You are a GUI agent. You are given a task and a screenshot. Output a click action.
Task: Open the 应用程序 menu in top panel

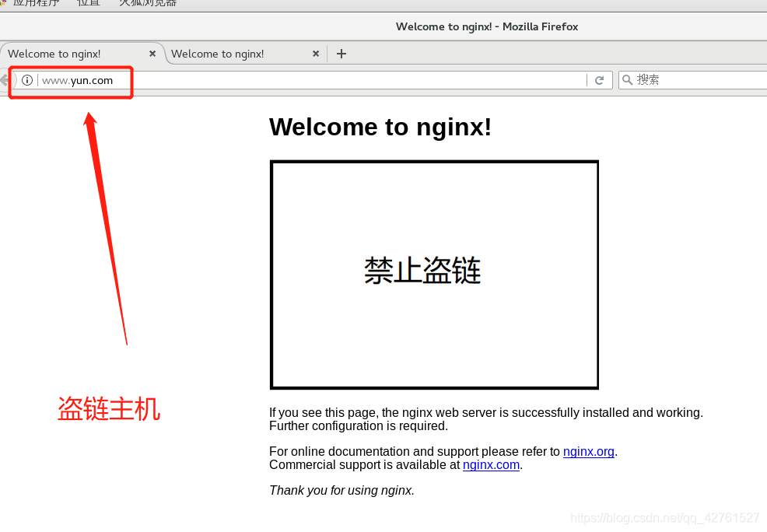pos(36,3)
